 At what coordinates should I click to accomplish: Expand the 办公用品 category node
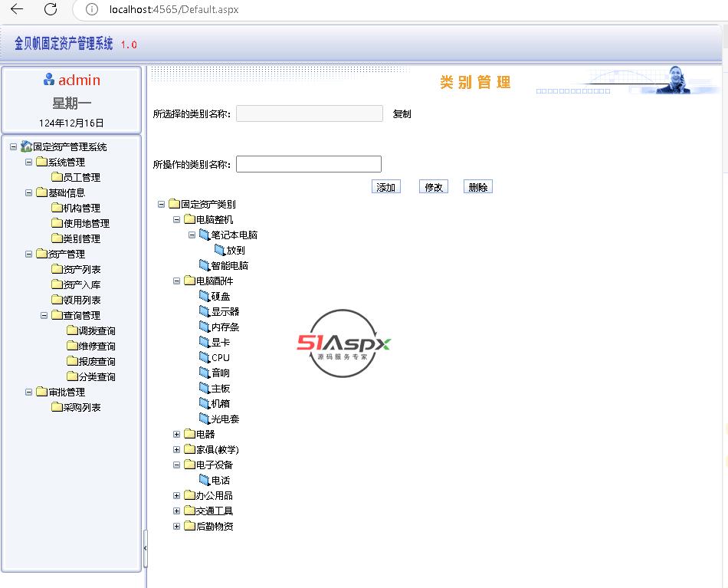[177, 495]
